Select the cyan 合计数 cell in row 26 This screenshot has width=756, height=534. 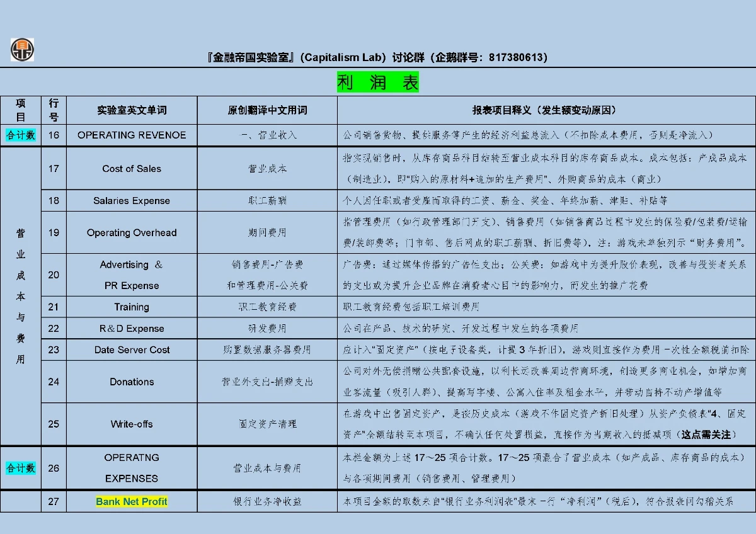(x=21, y=468)
